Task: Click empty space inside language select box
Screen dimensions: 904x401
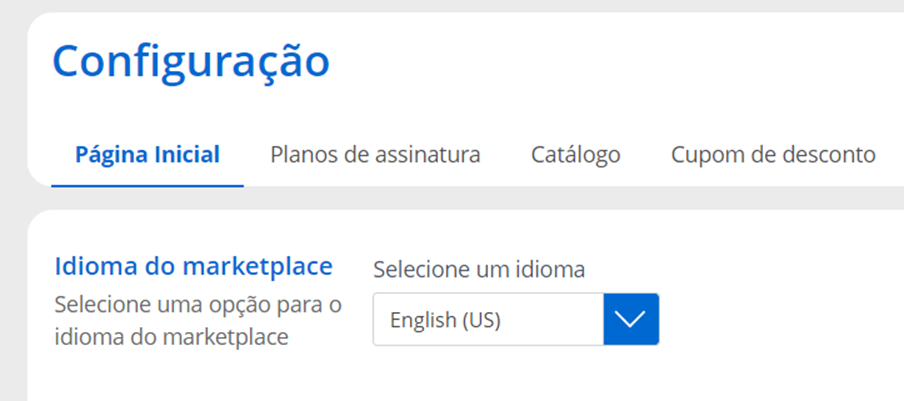Action: [560, 320]
